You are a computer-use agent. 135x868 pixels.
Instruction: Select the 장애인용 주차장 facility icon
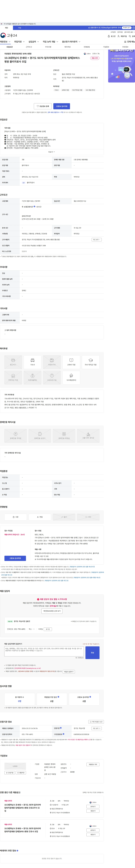(15, 436)
